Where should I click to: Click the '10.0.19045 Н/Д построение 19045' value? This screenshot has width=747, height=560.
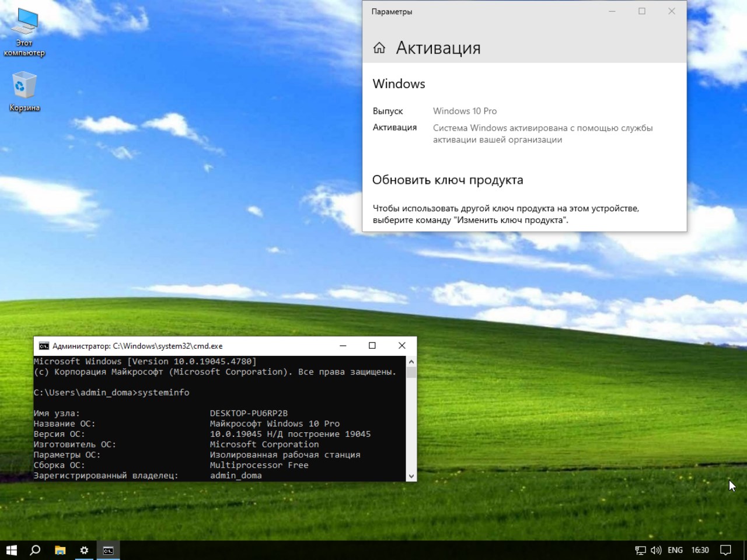coord(291,434)
